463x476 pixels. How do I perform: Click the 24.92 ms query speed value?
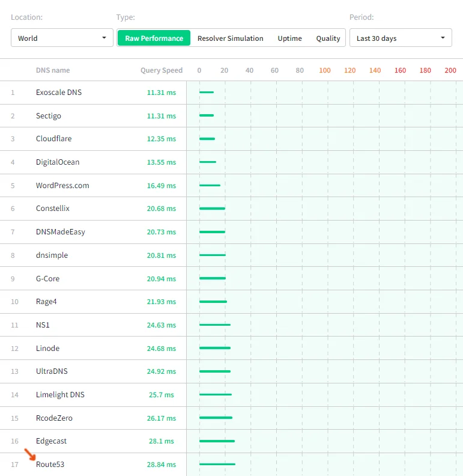pyautogui.click(x=162, y=371)
